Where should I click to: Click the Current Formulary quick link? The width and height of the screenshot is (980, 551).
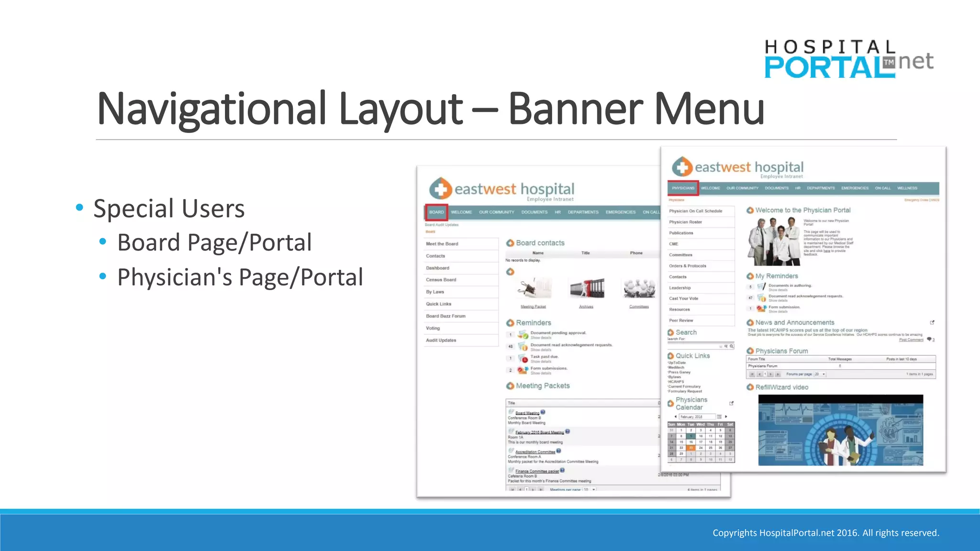[x=684, y=386]
